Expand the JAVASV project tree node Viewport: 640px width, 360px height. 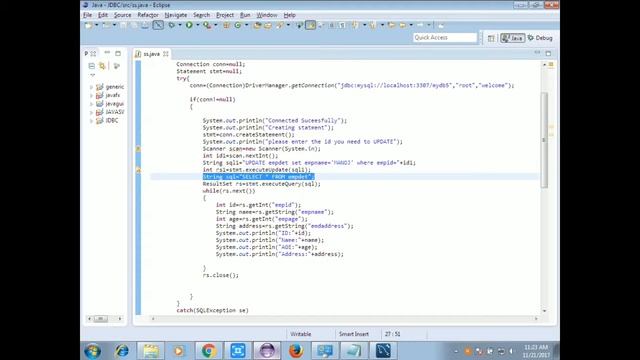pyautogui.click(x=91, y=112)
